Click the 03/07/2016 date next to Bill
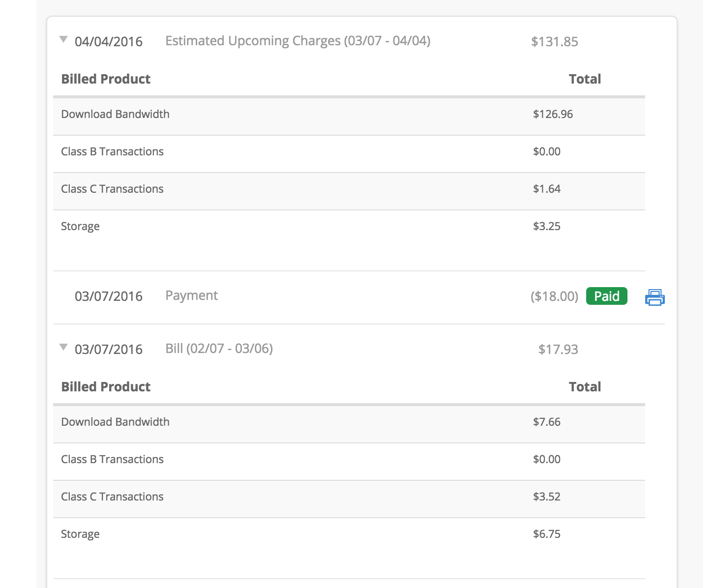This screenshot has width=715, height=588. (109, 350)
